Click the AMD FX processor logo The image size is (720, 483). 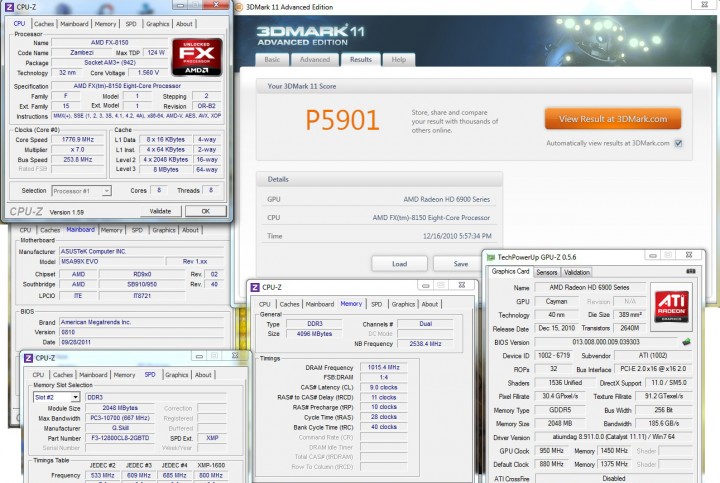(x=197, y=57)
